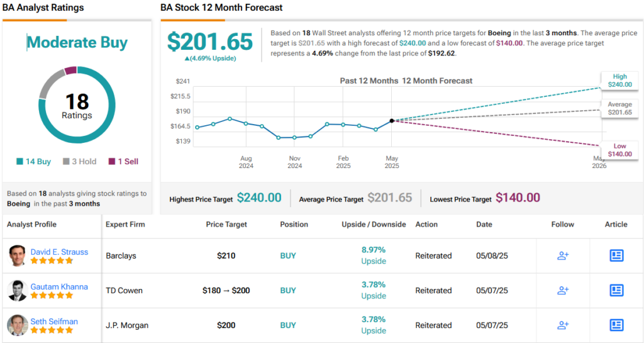Click the TD Cowen firm cell
The width and height of the screenshot is (644, 343).
124,290
